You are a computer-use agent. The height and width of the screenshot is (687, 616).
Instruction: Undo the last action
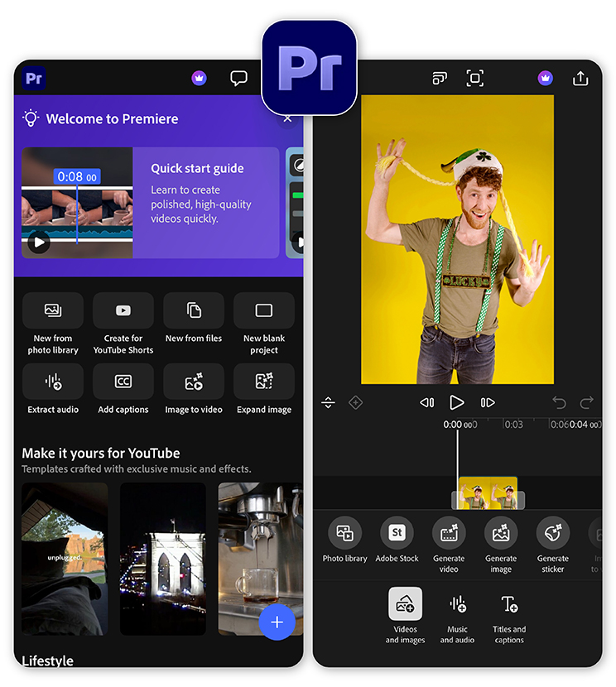coord(559,402)
